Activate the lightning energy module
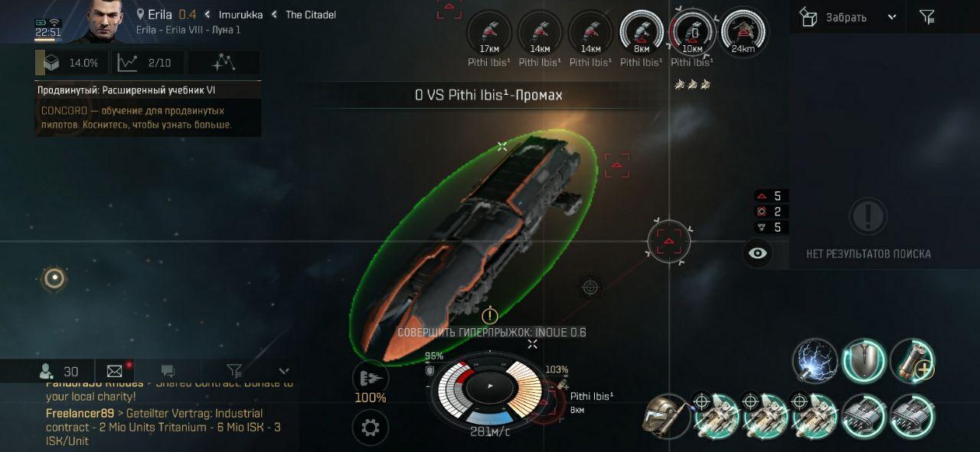The width and height of the screenshot is (980, 452). (815, 361)
